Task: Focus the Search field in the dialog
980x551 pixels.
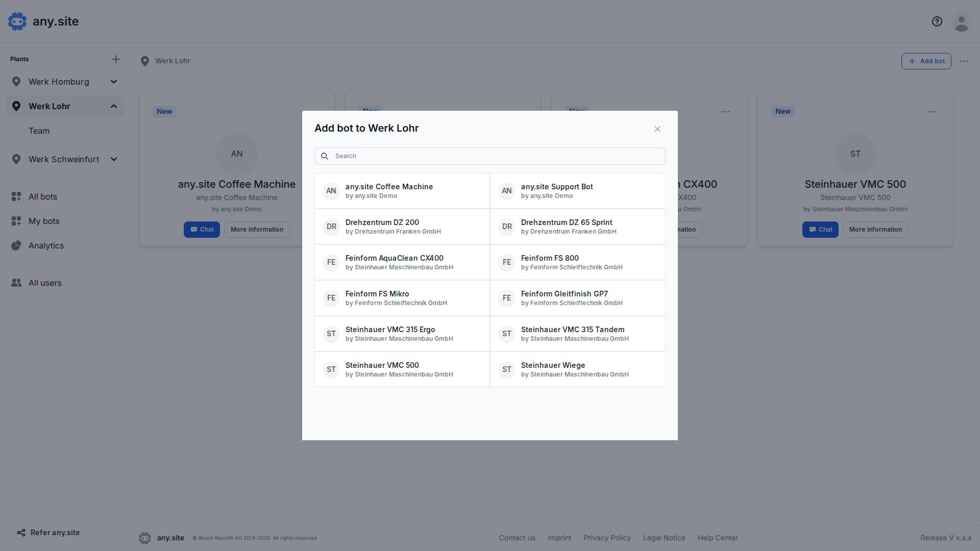Action: (490, 156)
